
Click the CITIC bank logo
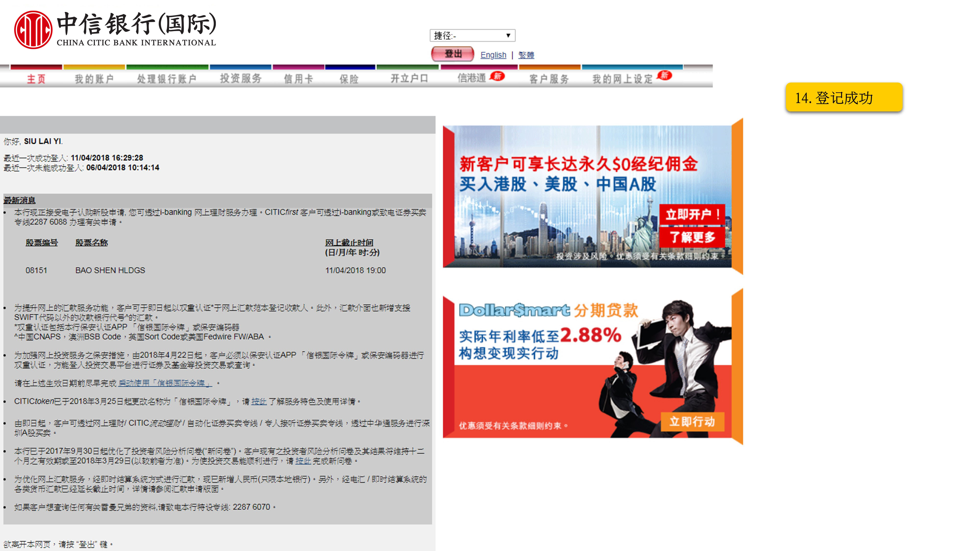(115, 30)
